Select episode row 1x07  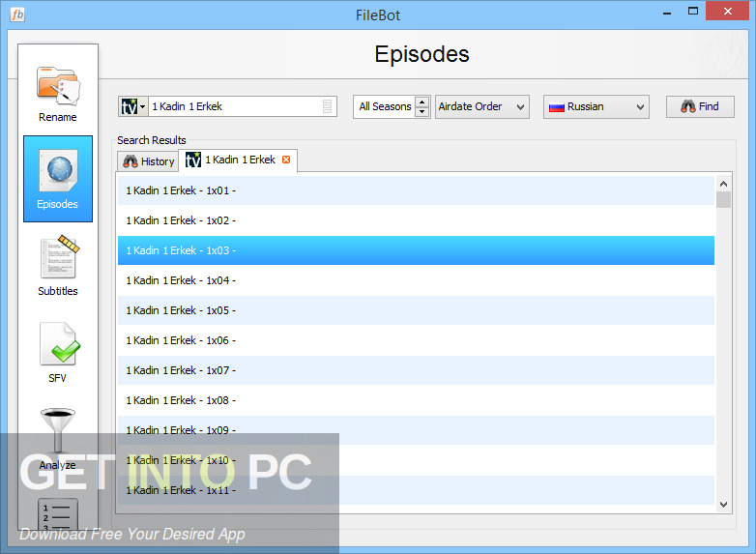[416, 370]
